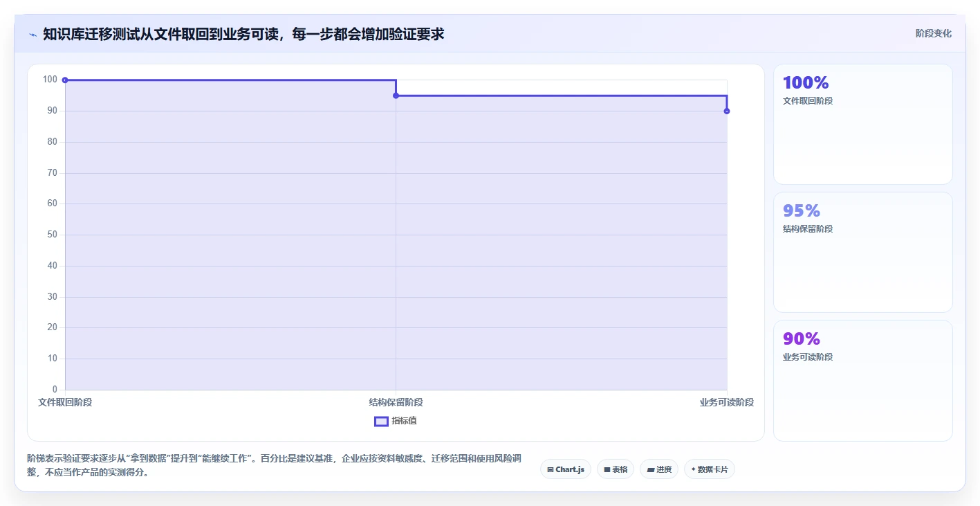The height and width of the screenshot is (506, 980).
Task: Click the y-axis value 80
Action: click(x=52, y=142)
